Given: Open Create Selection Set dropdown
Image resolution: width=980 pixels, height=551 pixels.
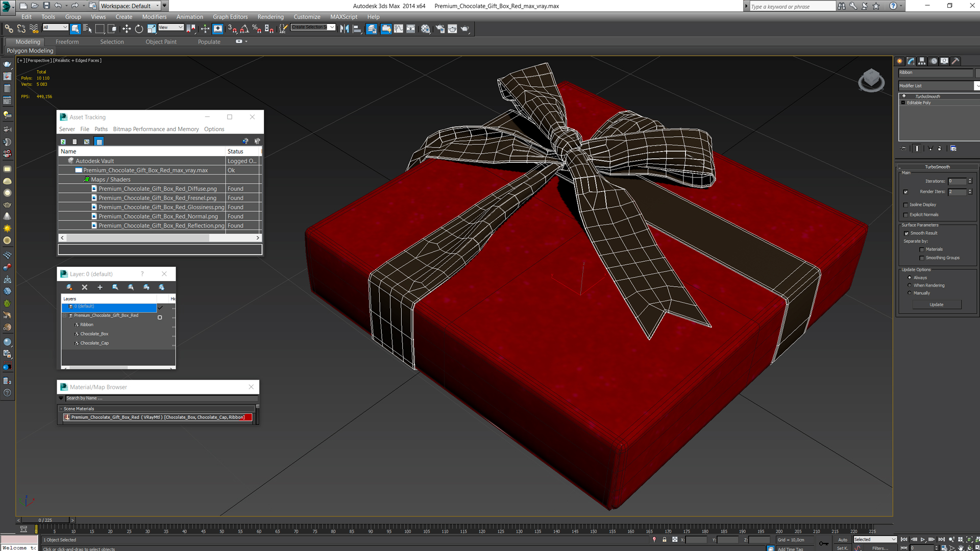Looking at the screenshot, I should [x=313, y=27].
